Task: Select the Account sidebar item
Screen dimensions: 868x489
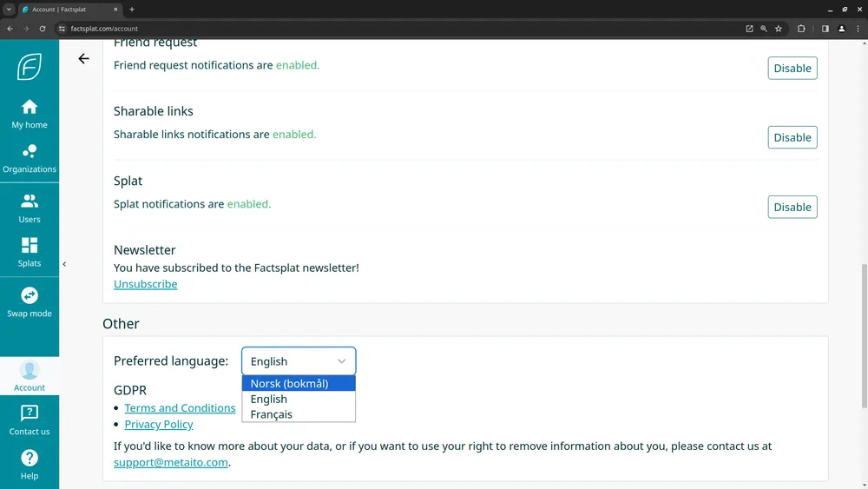Action: tap(30, 377)
